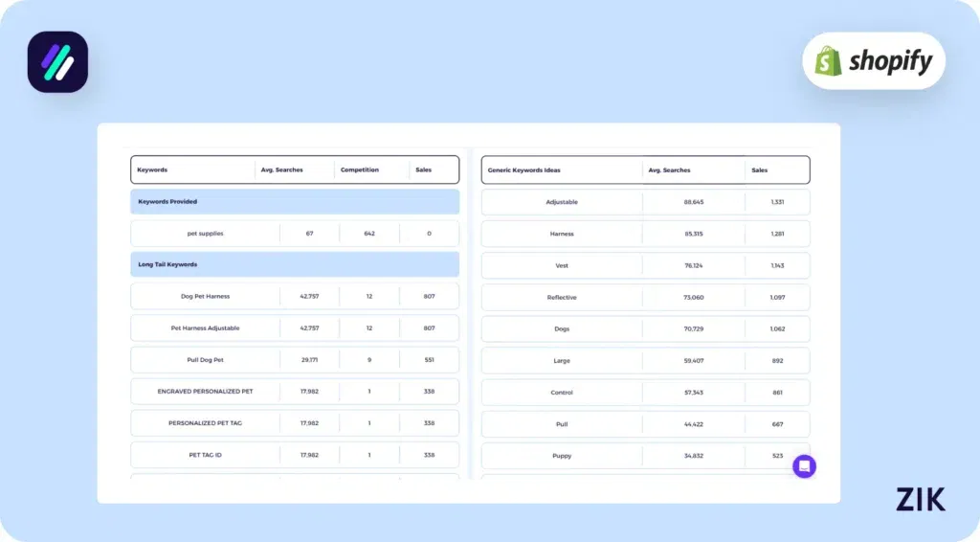Click searches value 67 for pet supplies

coord(309,234)
